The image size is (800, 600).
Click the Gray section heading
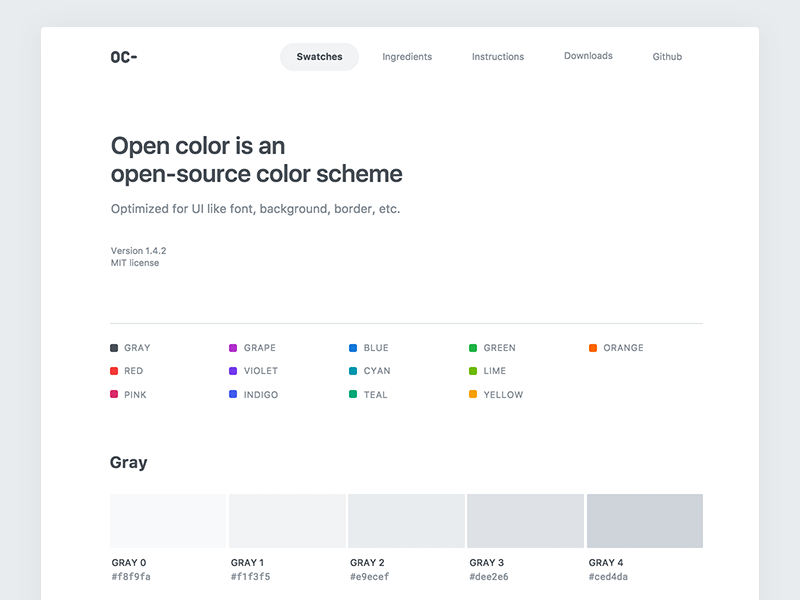(x=129, y=463)
